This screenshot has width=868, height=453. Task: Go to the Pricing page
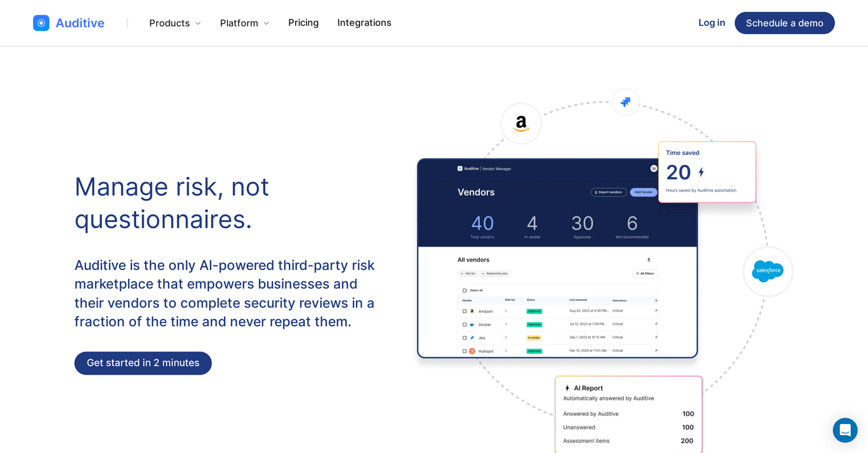[x=303, y=23]
